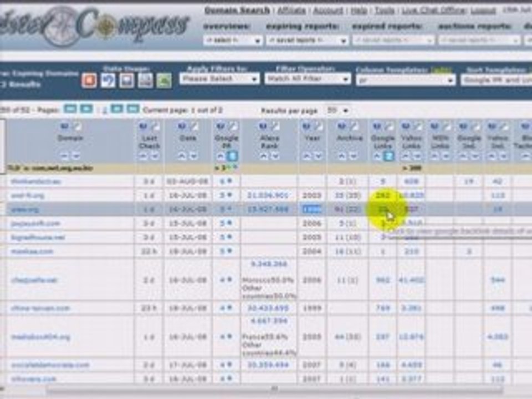Click the green export icon in Data Usage
532x399 pixels.
[164, 80]
